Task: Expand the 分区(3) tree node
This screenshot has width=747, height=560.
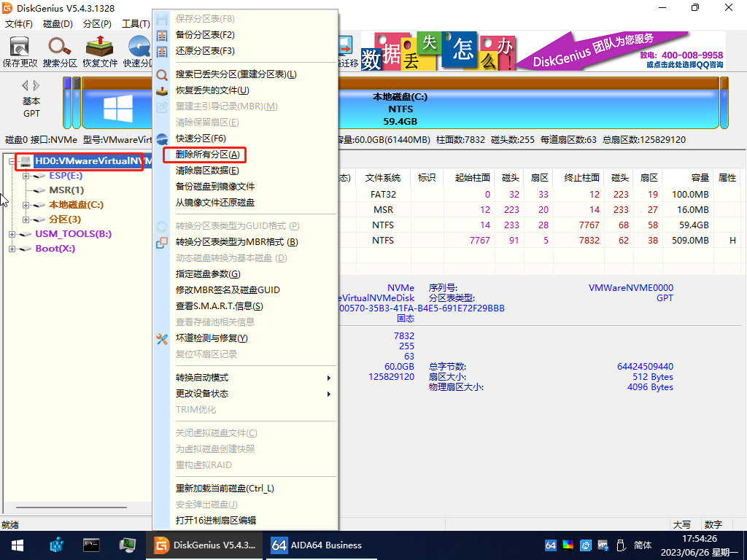Action: pyautogui.click(x=26, y=220)
